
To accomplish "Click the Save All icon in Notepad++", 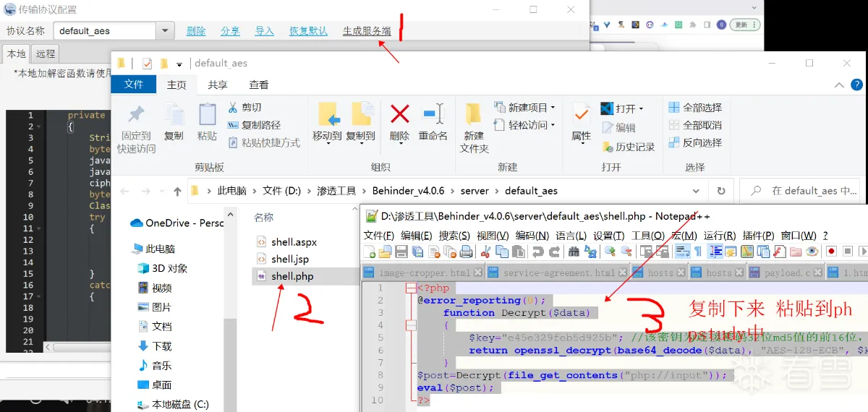I will pos(417,252).
